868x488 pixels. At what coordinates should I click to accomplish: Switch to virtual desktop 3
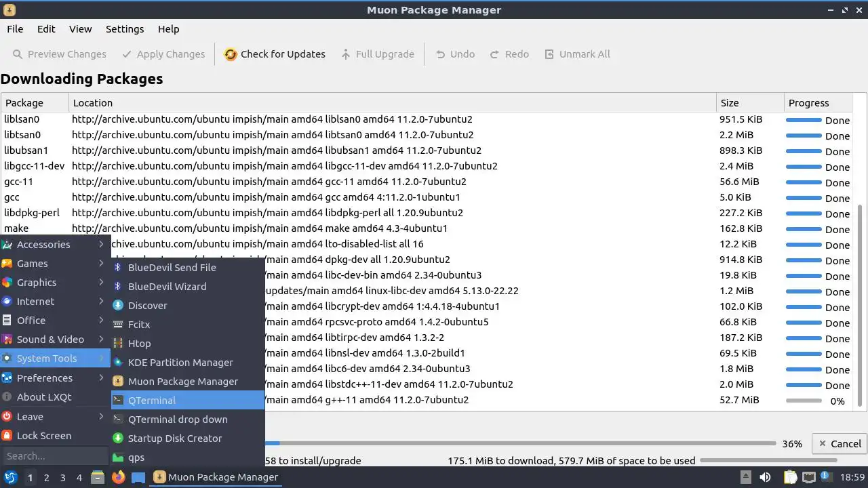tap(62, 477)
